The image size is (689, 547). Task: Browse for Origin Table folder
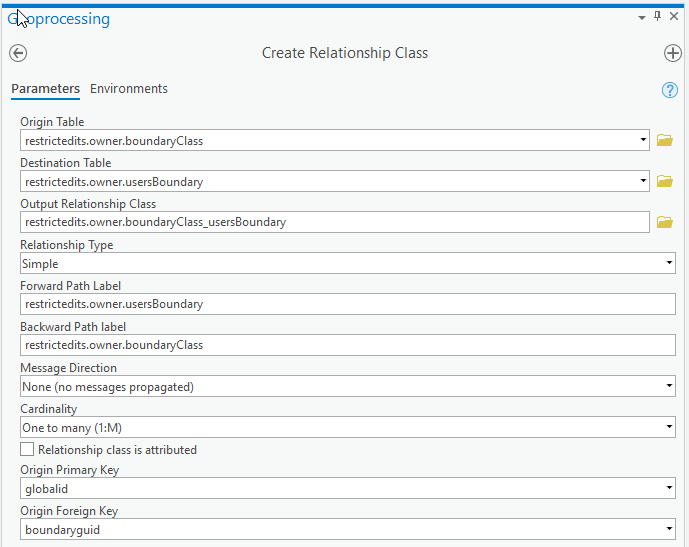pyautogui.click(x=665, y=141)
